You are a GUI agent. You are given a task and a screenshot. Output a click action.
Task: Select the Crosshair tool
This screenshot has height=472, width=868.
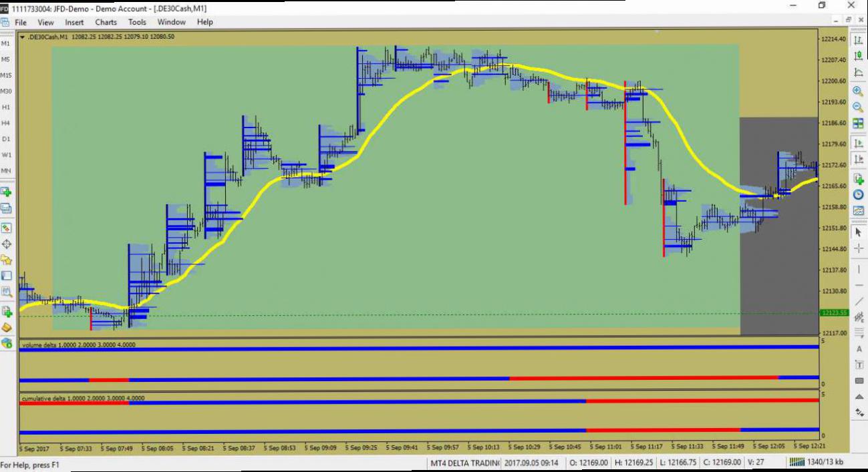click(861, 248)
